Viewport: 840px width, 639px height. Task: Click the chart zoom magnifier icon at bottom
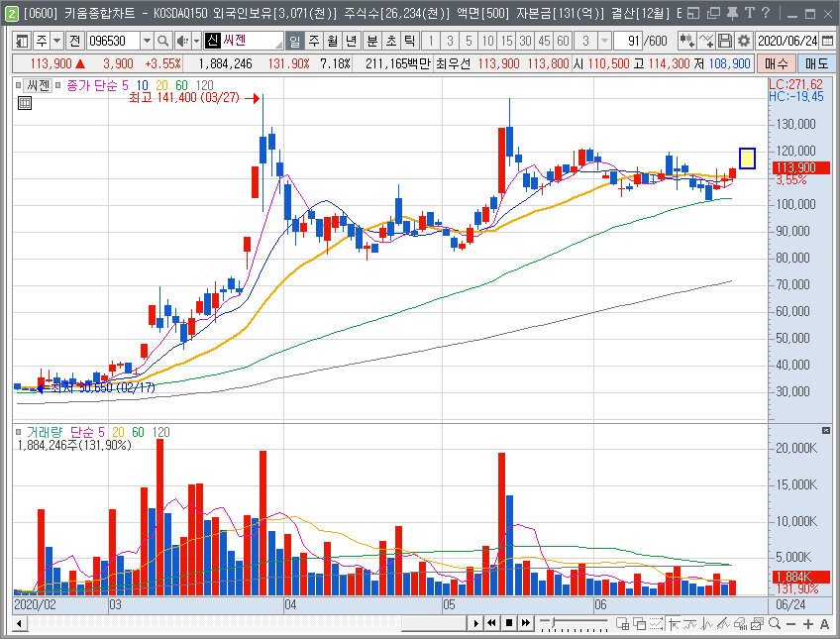pyautogui.click(x=774, y=623)
